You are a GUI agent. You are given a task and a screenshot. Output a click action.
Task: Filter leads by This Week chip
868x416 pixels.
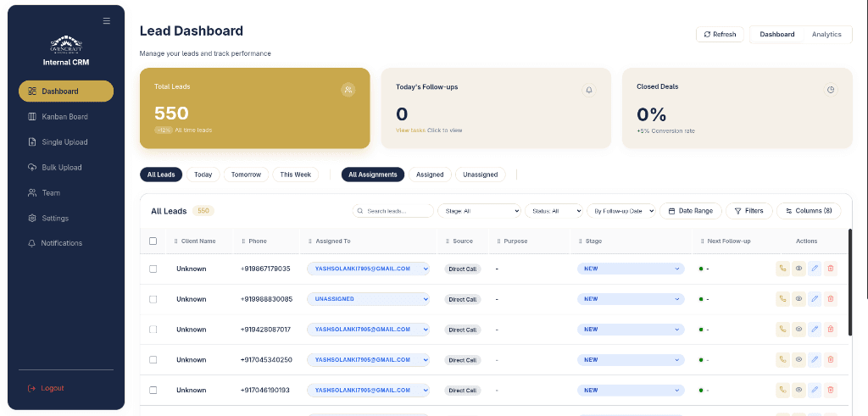click(x=296, y=175)
